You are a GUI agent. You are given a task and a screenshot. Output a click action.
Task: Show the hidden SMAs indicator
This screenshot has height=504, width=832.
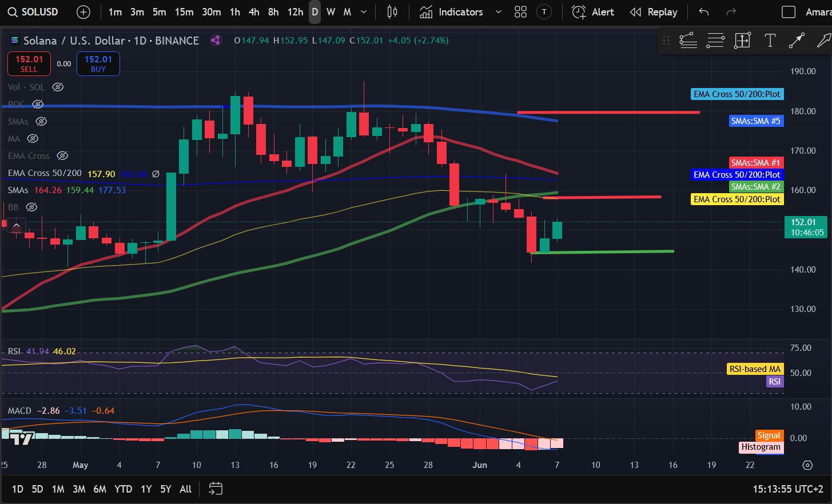click(x=41, y=122)
